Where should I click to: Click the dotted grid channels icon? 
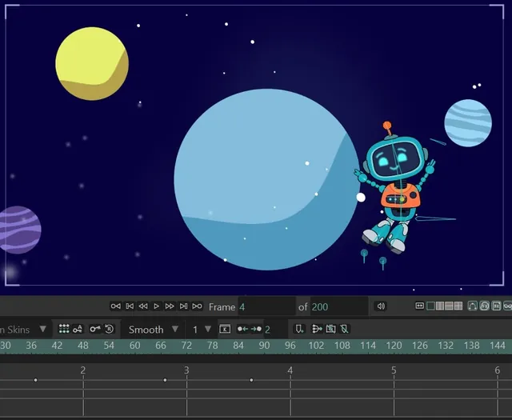64,329
